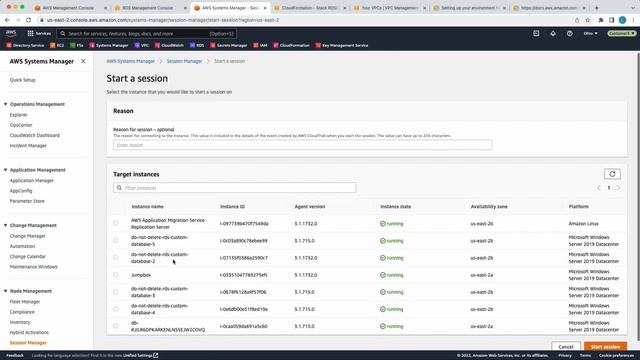Switch to docs.aws.amazon.com tab
The width and height of the screenshot is (640, 360).
tap(549, 8)
